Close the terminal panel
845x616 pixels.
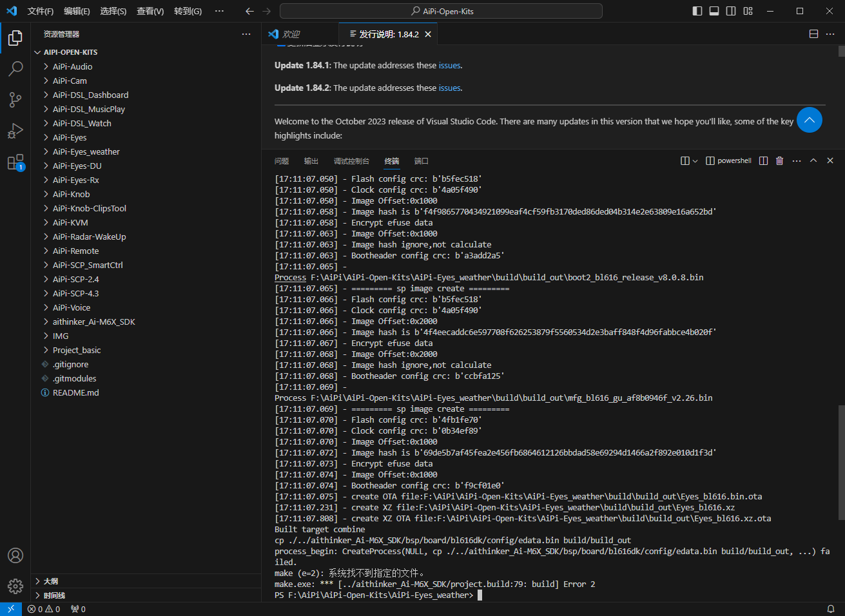point(830,160)
